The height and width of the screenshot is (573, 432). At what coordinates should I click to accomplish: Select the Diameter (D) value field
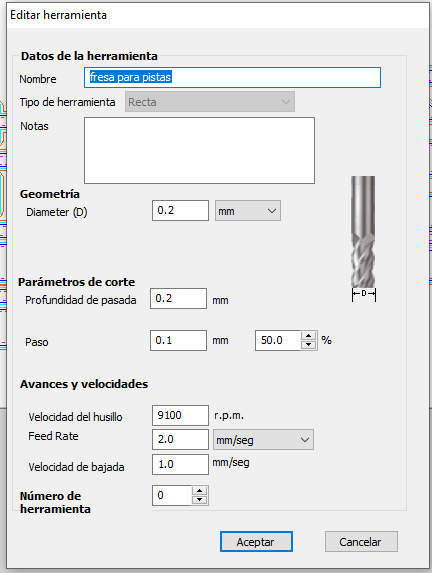tap(180, 210)
